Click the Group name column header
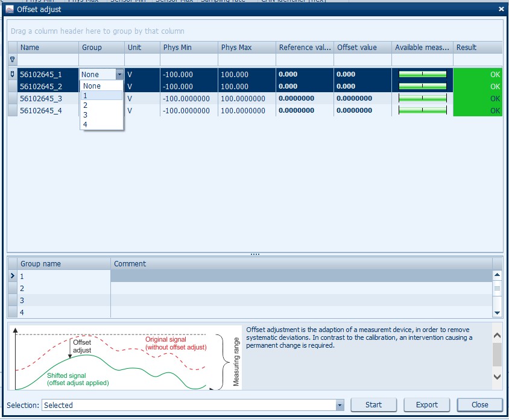 (x=64, y=264)
